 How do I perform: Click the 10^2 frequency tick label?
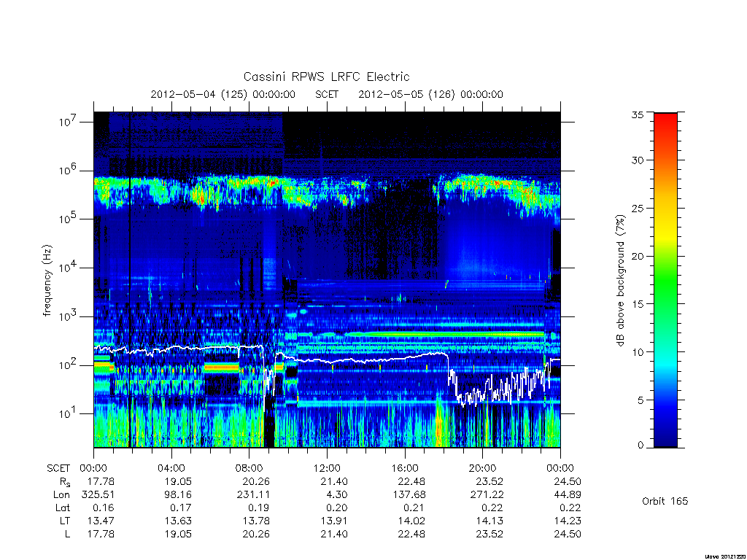pos(68,365)
